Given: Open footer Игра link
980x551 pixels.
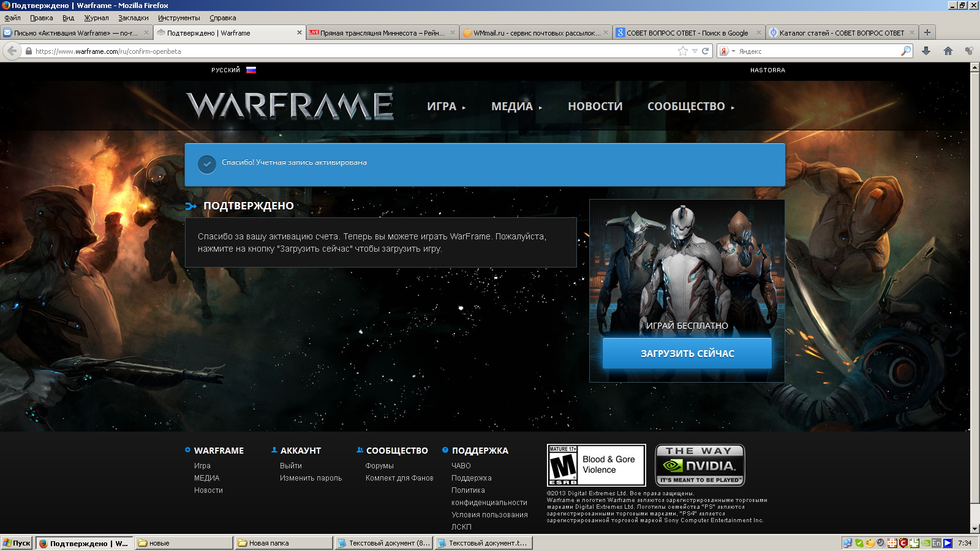Looking at the screenshot, I should point(202,466).
